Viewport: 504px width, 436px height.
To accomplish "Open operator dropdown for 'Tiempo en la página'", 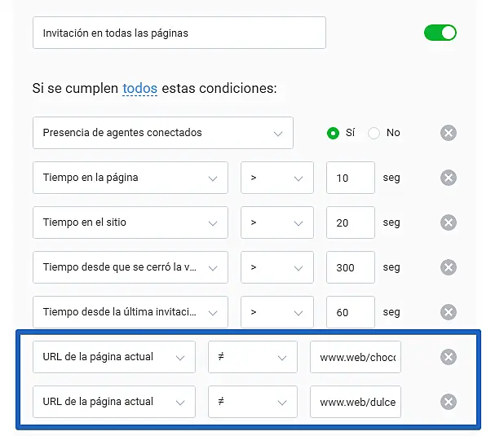I will [x=277, y=178].
